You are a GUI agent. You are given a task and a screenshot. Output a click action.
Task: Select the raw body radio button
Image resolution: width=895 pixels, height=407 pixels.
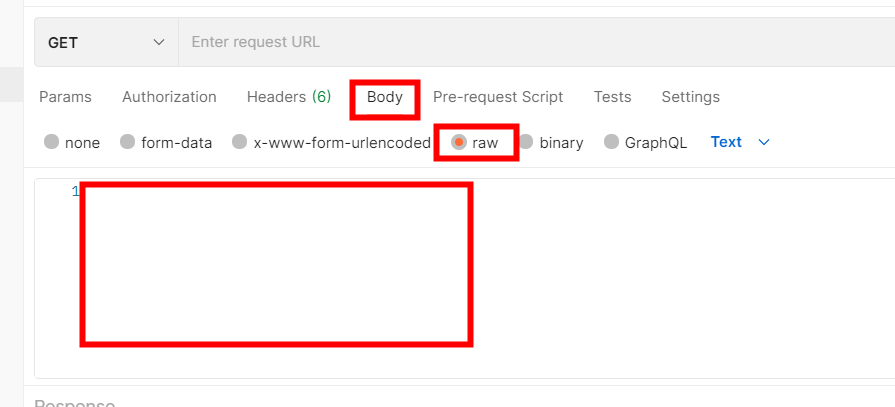[459, 142]
